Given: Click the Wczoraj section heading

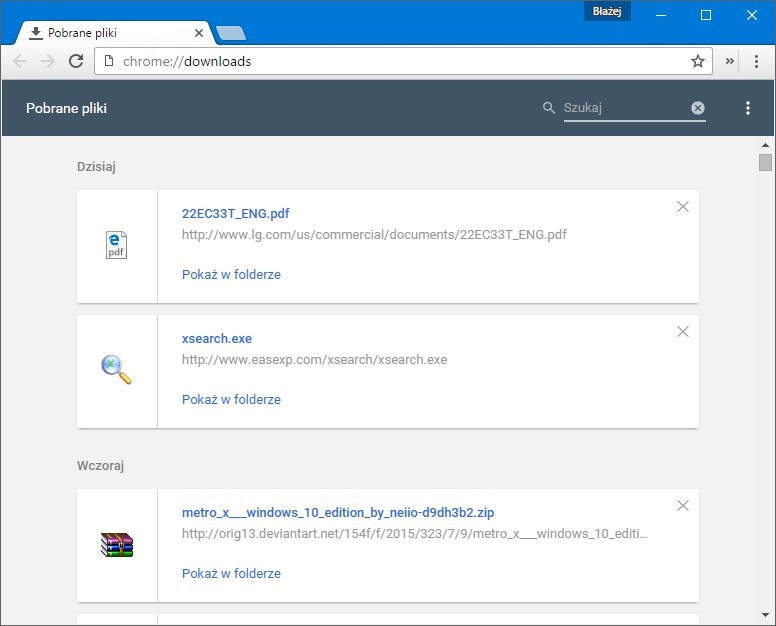Looking at the screenshot, I should coord(100,465).
